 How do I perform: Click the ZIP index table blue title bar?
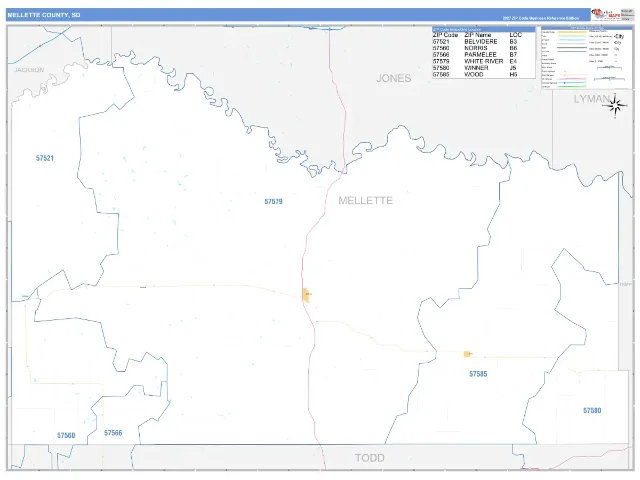[x=484, y=29]
